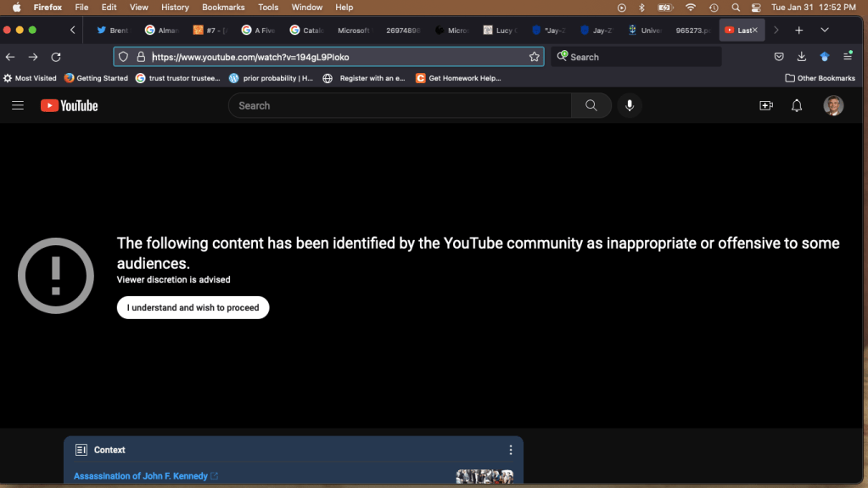Open the Create video camera icon
This screenshot has height=488, width=868.
click(766, 106)
